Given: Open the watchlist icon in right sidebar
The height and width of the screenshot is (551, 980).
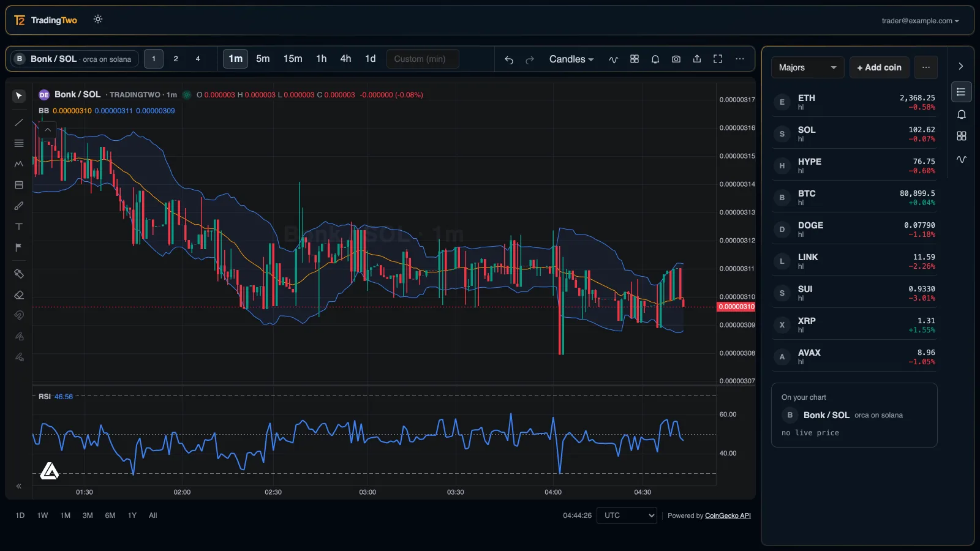Looking at the screenshot, I should click(x=962, y=92).
